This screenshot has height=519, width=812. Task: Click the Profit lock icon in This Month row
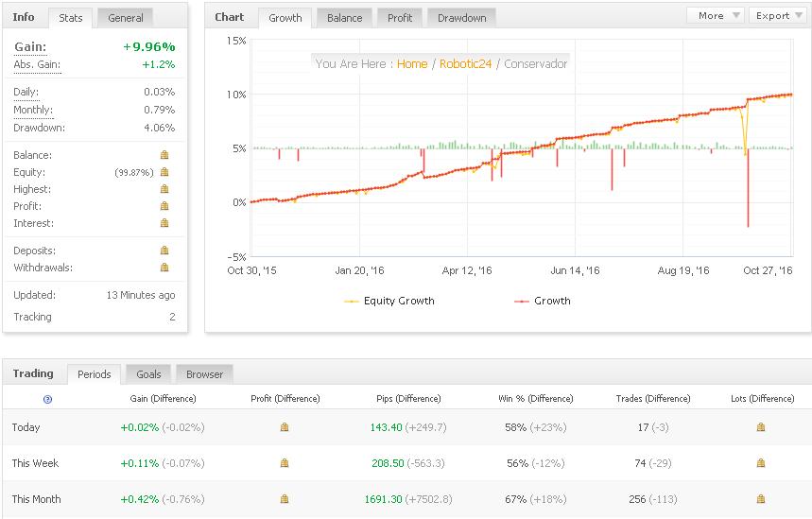click(x=285, y=499)
